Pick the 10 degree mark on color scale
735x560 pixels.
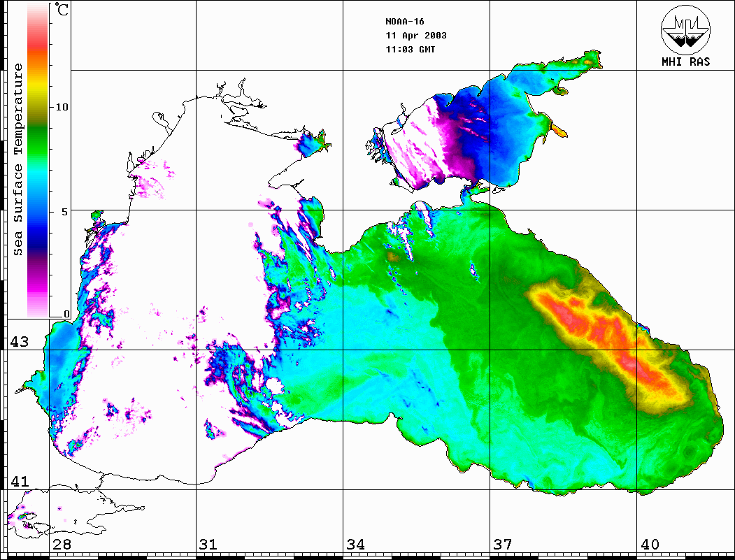[x=62, y=107]
